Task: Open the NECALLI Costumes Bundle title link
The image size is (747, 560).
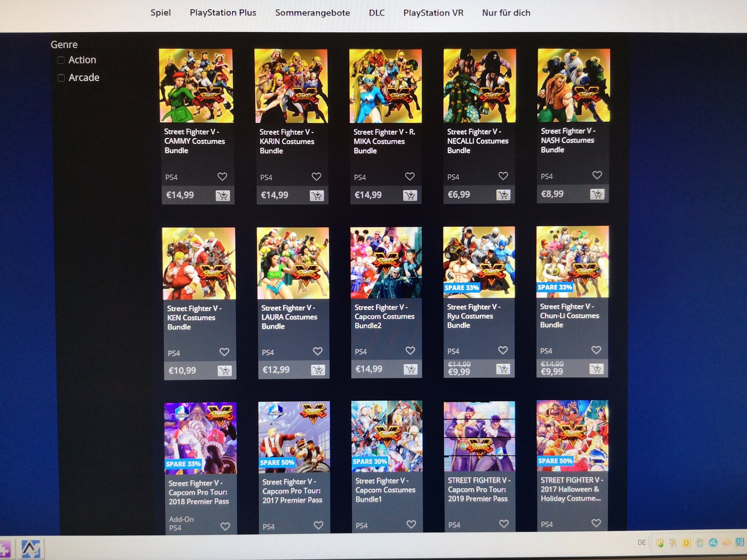Action: (478, 141)
